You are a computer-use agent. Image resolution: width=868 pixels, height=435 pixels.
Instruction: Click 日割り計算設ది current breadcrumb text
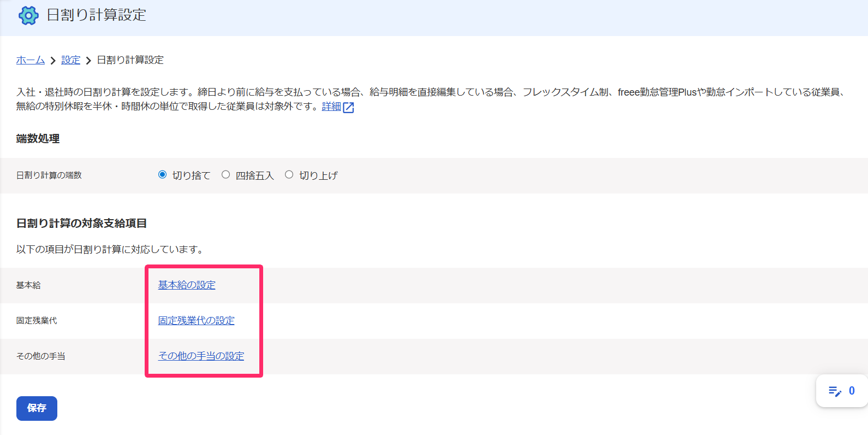(130, 60)
